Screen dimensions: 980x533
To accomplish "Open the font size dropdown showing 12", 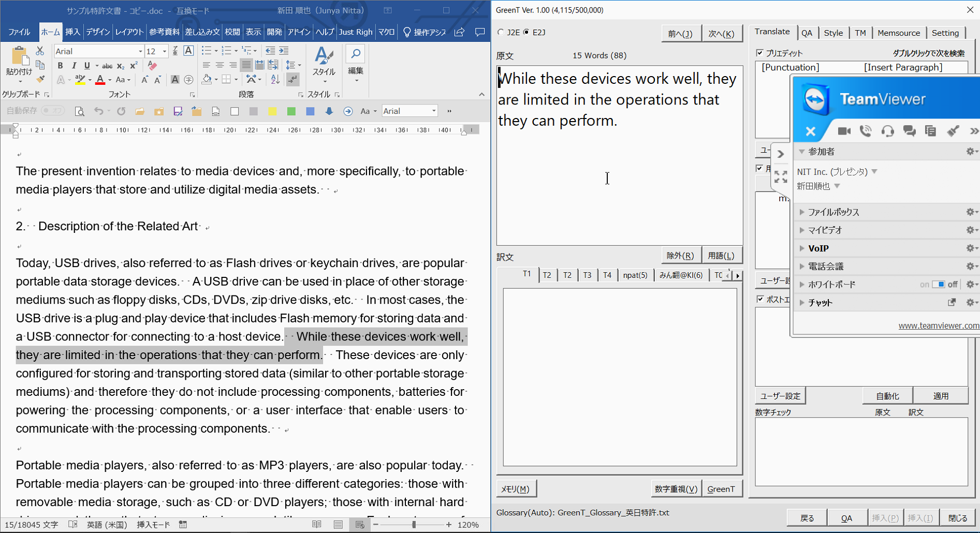I will [x=165, y=51].
